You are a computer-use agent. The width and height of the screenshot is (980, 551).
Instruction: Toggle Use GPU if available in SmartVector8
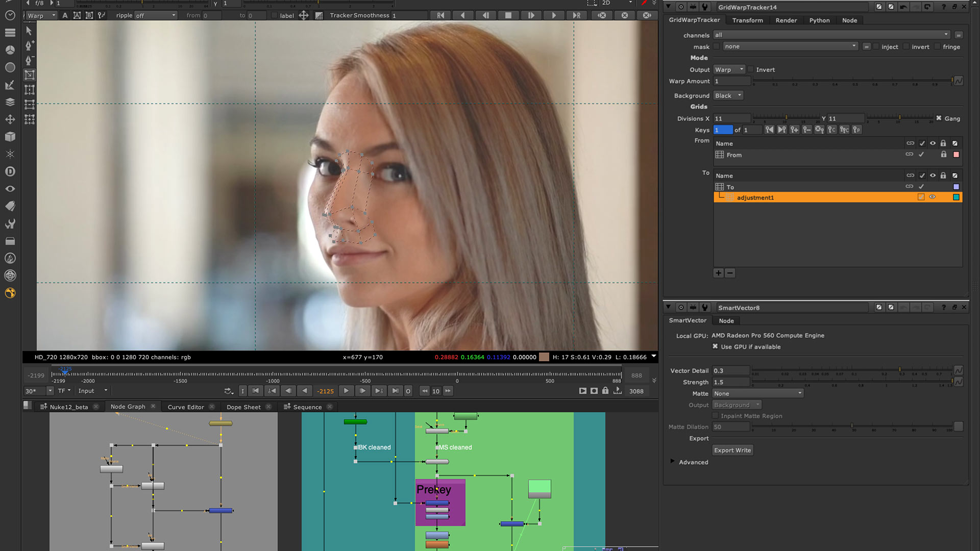tap(715, 346)
